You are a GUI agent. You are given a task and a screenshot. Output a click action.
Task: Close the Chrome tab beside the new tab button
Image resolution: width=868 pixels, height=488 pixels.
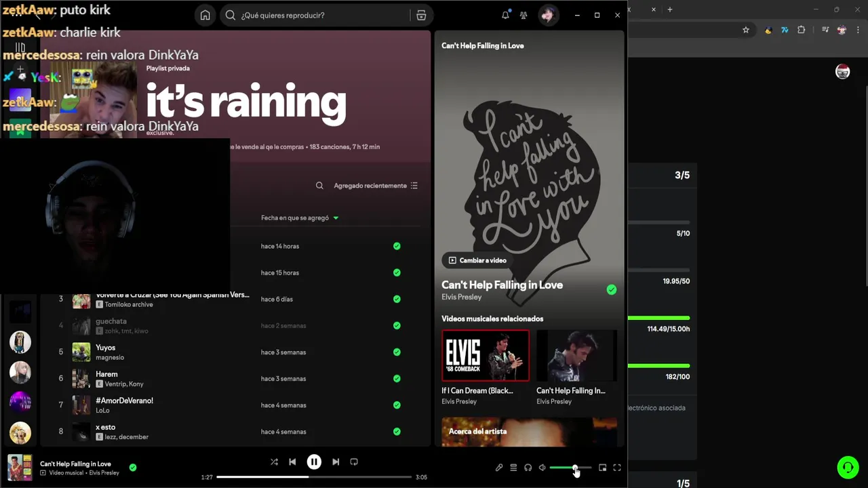coord(654,9)
